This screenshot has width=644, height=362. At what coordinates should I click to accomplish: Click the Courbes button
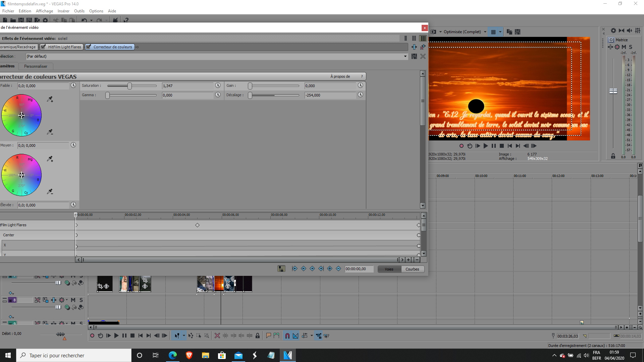click(x=412, y=269)
